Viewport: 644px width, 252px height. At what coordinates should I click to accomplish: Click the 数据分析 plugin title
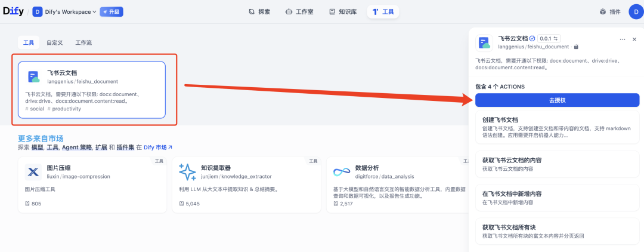[367, 168]
